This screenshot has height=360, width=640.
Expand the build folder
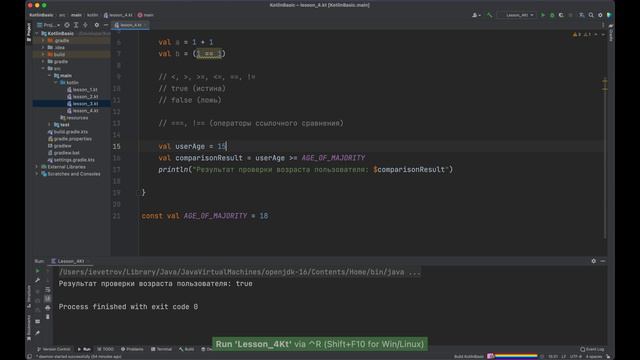point(43,54)
